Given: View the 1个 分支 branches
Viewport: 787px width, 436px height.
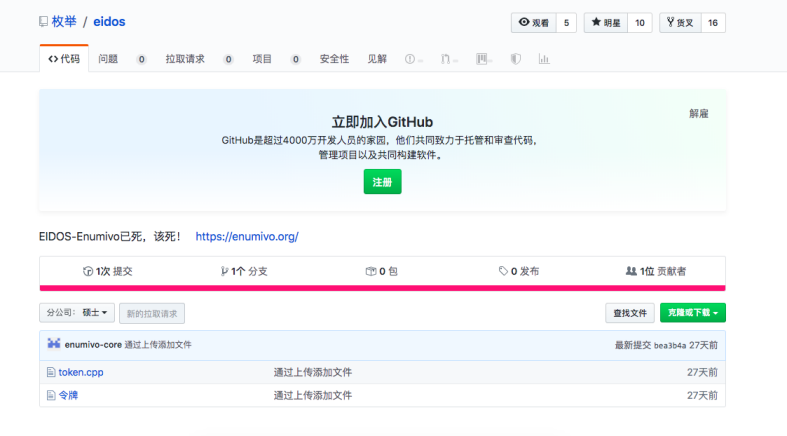Looking at the screenshot, I should (x=244, y=271).
